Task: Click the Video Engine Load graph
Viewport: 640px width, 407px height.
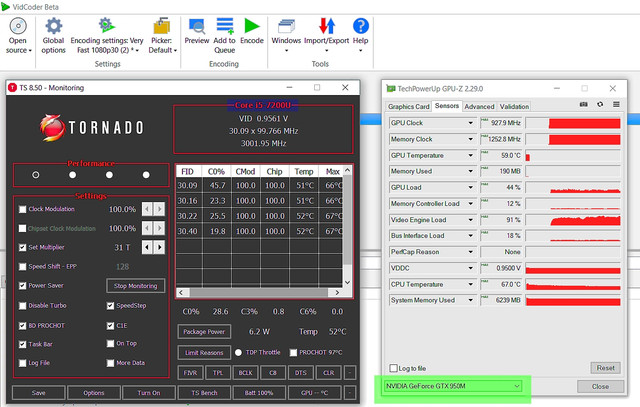Action: (x=573, y=220)
